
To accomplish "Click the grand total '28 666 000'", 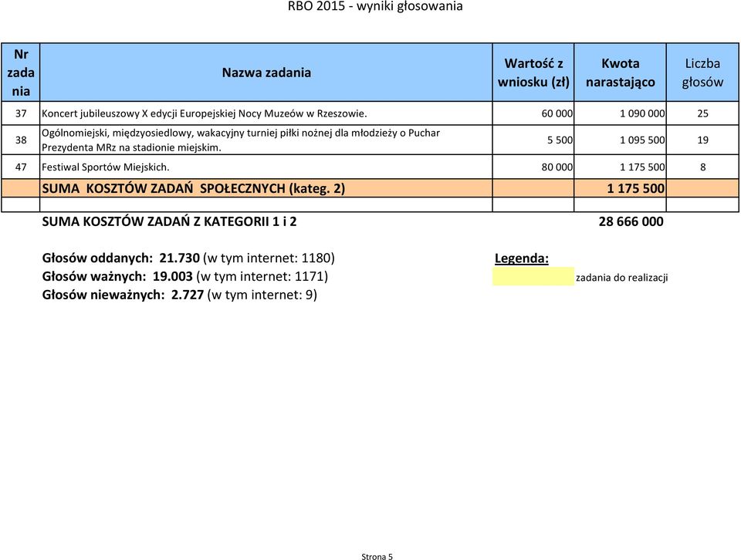I will [631, 221].
